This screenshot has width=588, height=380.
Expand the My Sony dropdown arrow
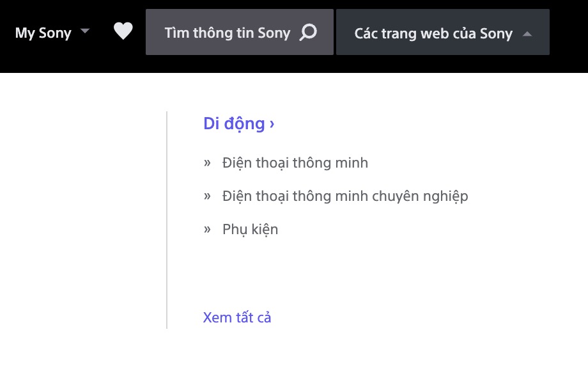85,31
